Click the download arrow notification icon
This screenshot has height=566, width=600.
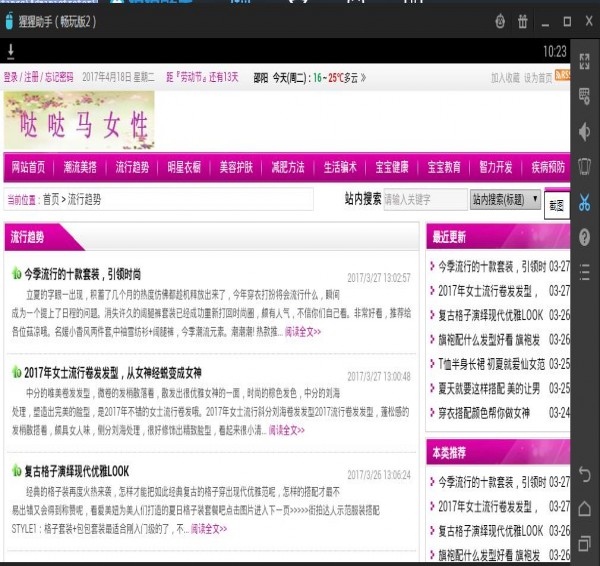point(11,52)
